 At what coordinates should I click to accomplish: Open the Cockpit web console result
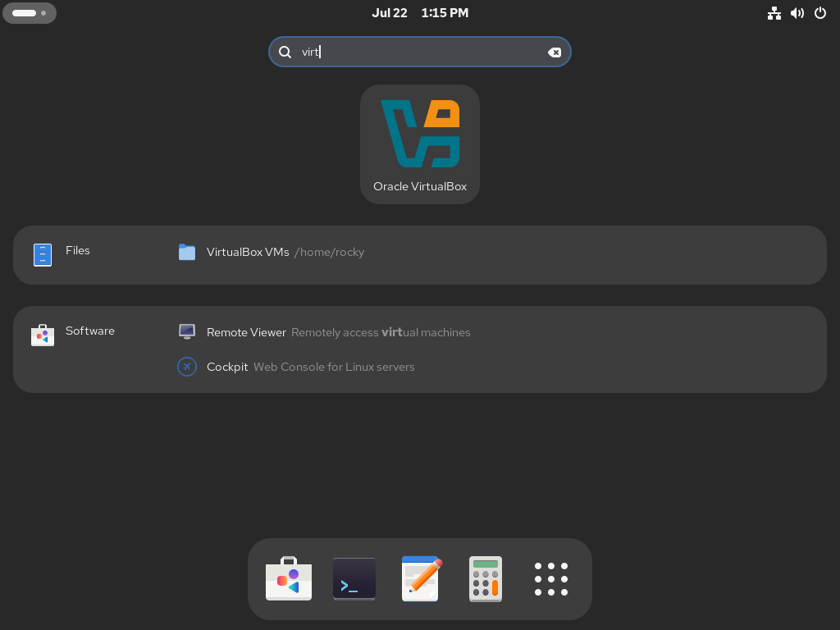[x=227, y=367]
